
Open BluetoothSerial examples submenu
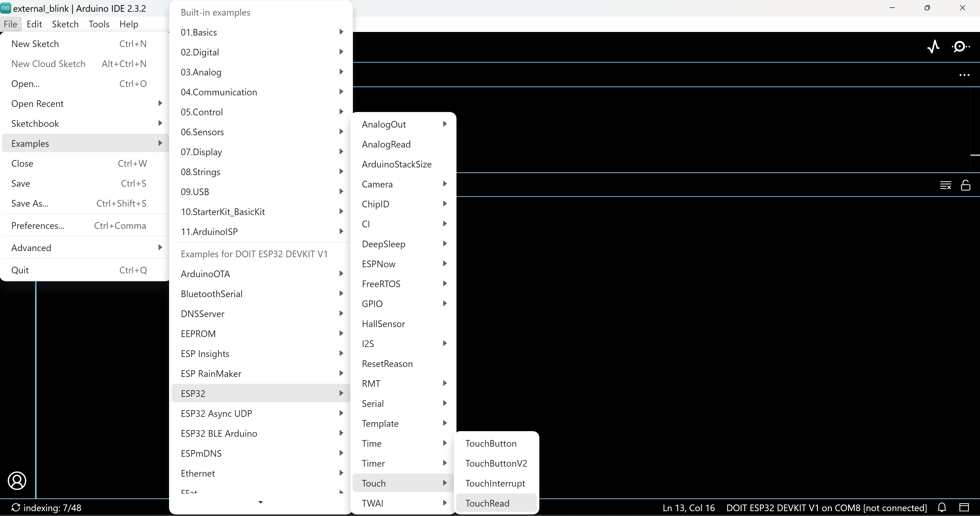pos(261,294)
